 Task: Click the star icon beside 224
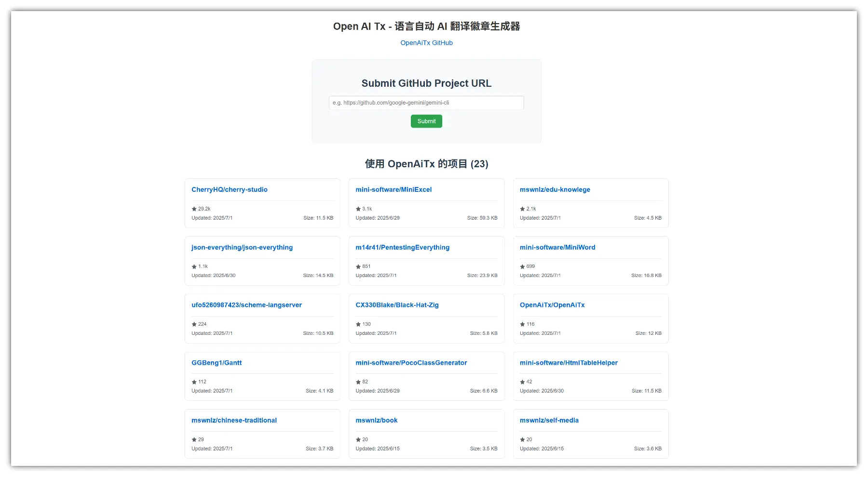[194, 324]
